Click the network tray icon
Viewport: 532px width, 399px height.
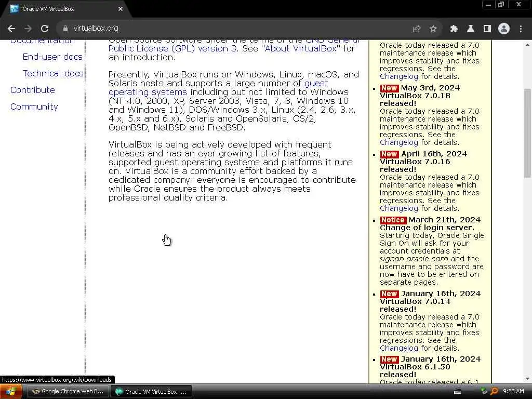[484, 392]
